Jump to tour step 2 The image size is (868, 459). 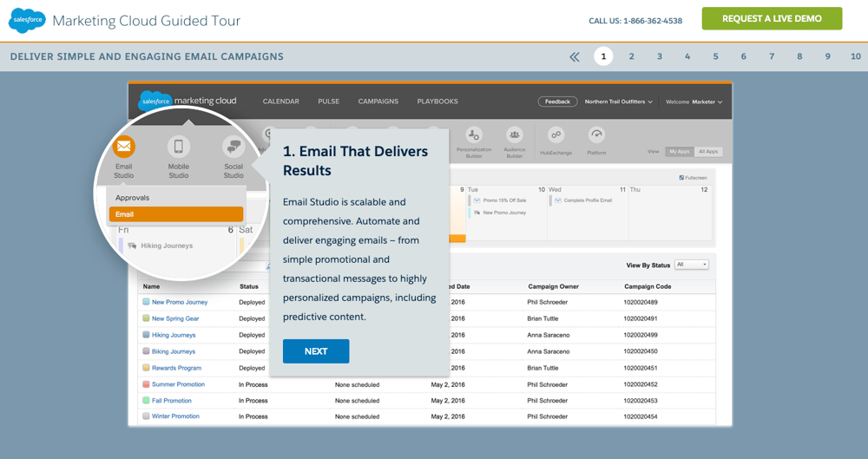pyautogui.click(x=631, y=56)
